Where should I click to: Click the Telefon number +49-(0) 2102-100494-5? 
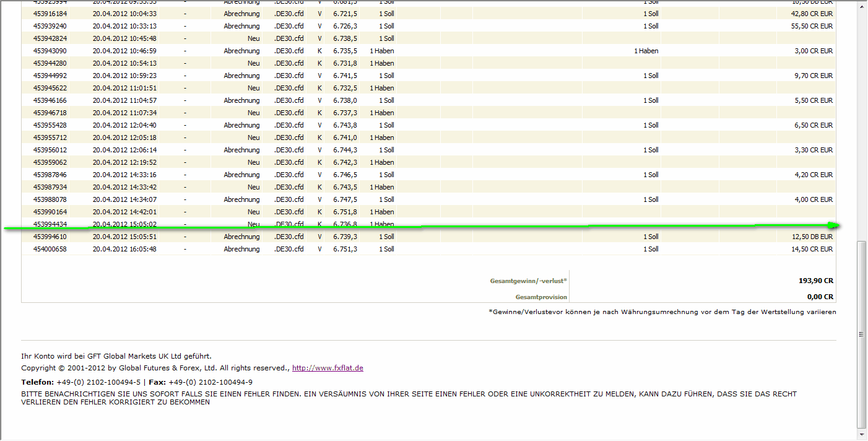98,382
